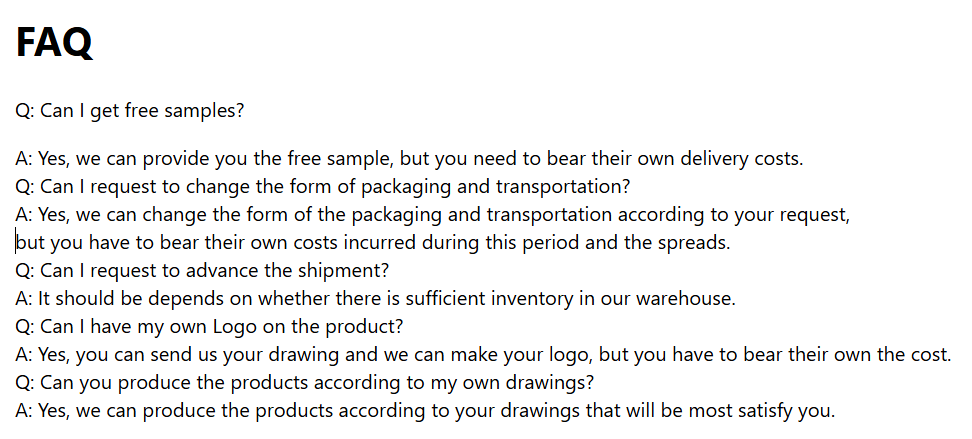Click the answer about free sample delivery costs

(x=409, y=159)
